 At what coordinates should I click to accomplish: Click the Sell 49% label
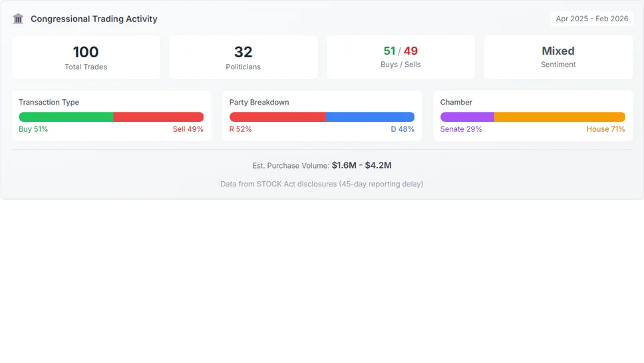point(188,129)
